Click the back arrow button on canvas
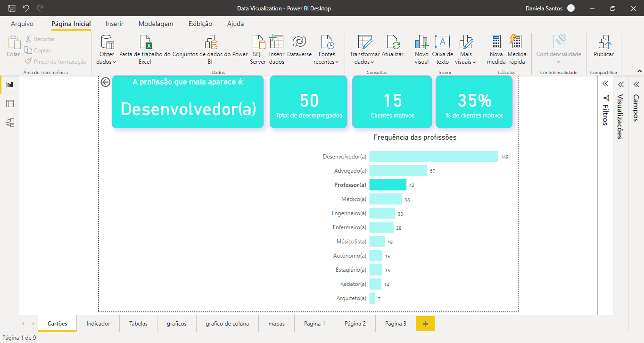The height and width of the screenshot is (343, 644). pyautogui.click(x=106, y=82)
